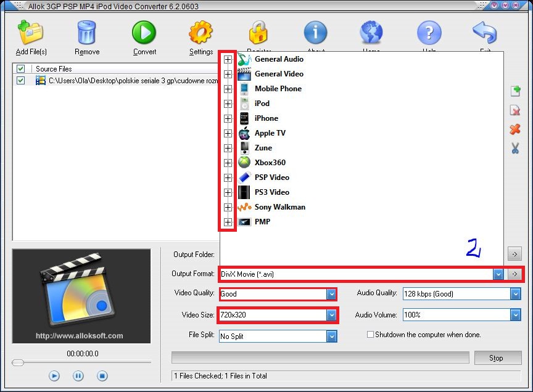This screenshot has height=392, width=533.
Task: Enable Shutdown the computer when done
Action: coord(370,335)
